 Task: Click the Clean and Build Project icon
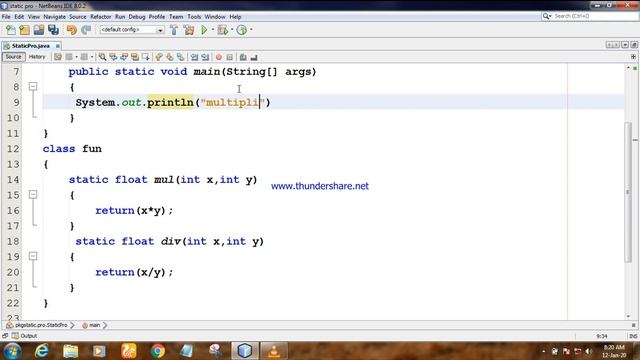[189, 30]
